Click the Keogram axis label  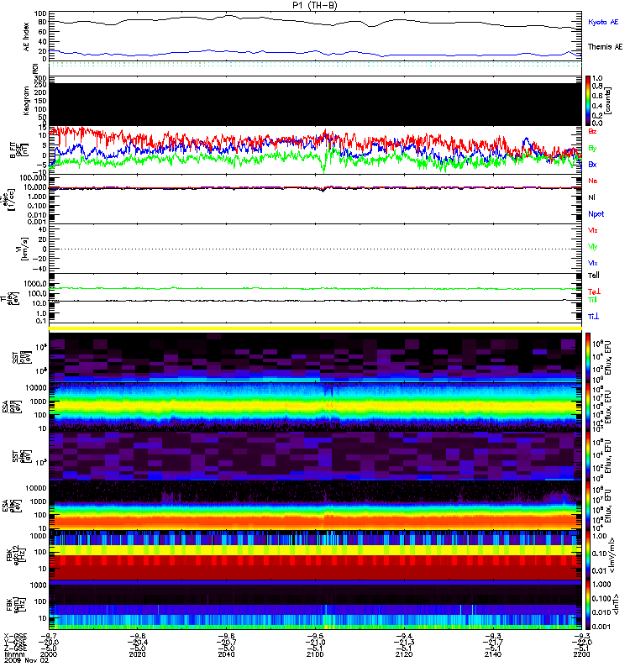[x=27, y=100]
